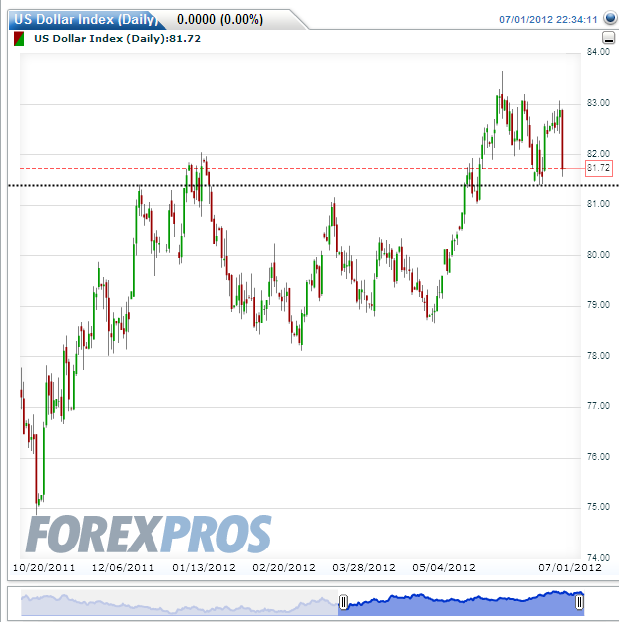Screen dimensions: 619x622
Task: Open the US Dollar Index (Daily) tab
Action: (x=85, y=19)
